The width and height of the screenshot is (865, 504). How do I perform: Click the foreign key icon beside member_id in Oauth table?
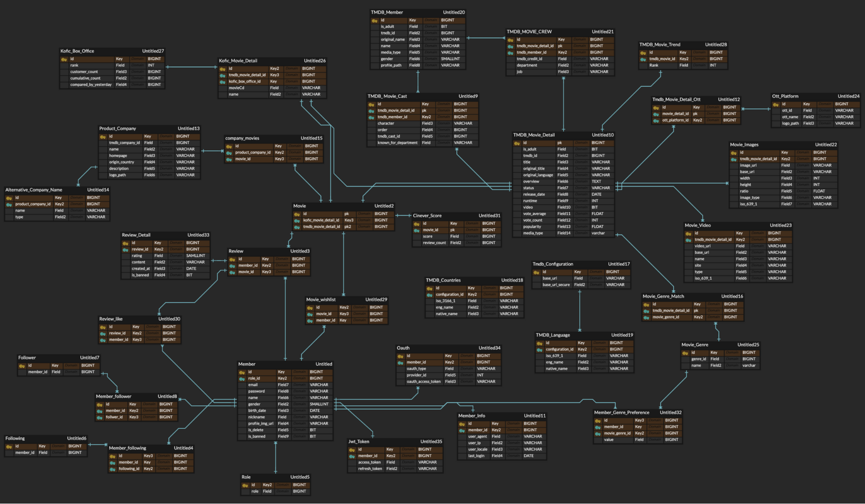[400, 363]
